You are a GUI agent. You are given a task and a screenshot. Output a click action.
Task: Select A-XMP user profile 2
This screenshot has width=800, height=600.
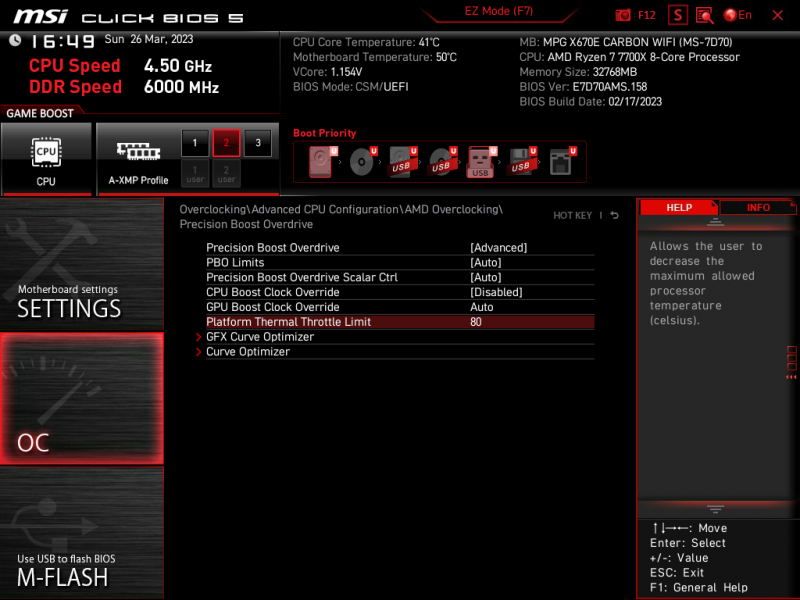[x=226, y=173]
